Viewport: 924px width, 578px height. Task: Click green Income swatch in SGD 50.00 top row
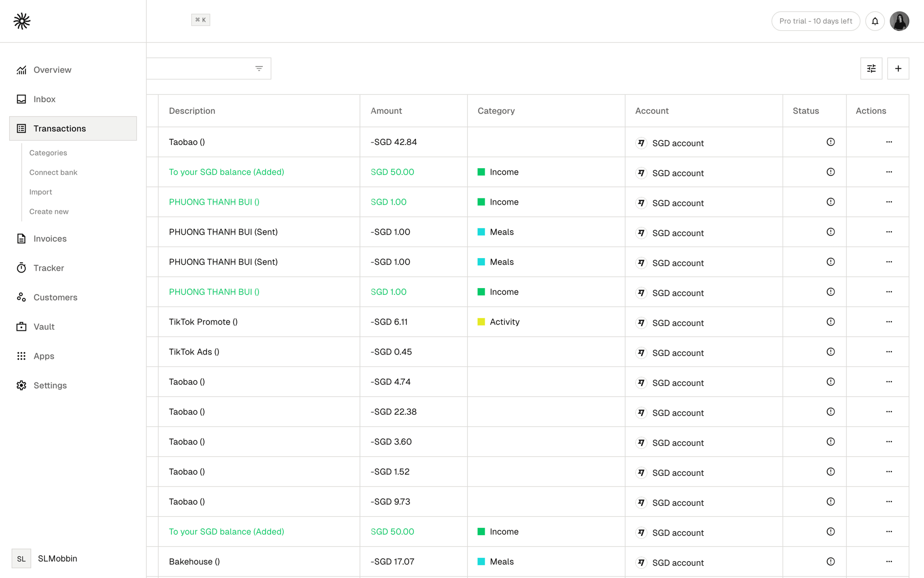point(481,172)
